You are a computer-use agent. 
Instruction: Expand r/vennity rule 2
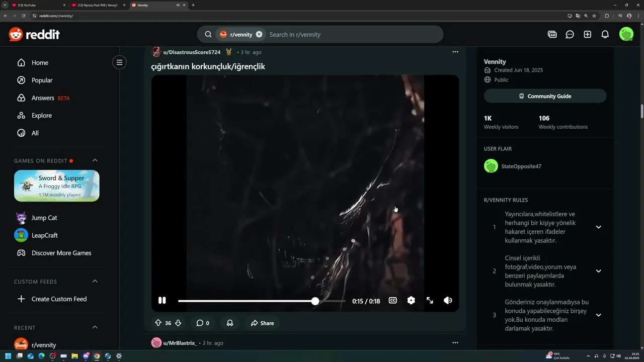click(x=598, y=271)
